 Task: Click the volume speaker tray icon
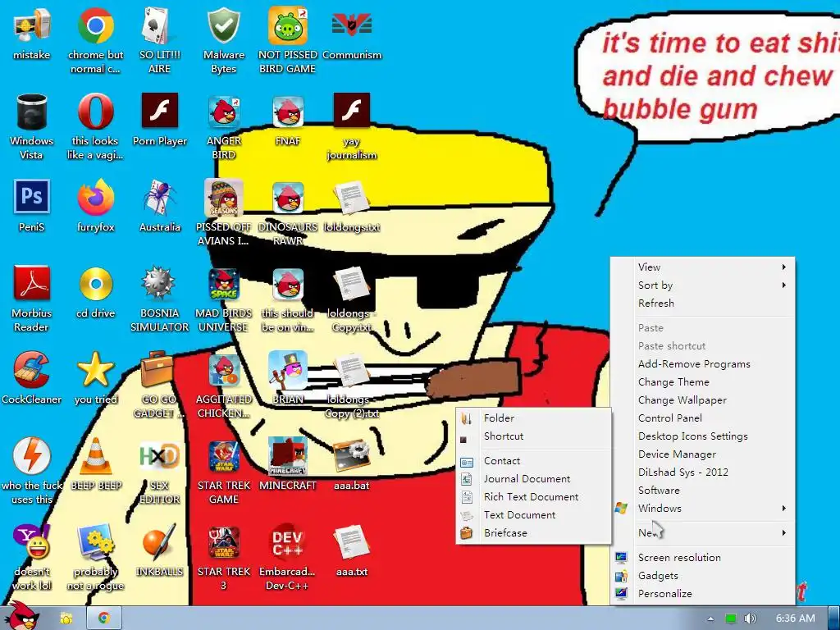coord(750,619)
